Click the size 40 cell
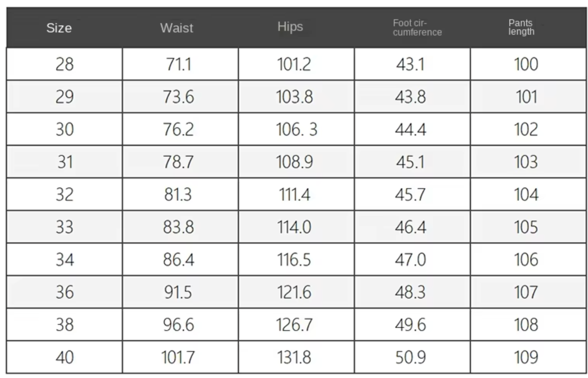The height and width of the screenshot is (378, 588). [x=64, y=357]
